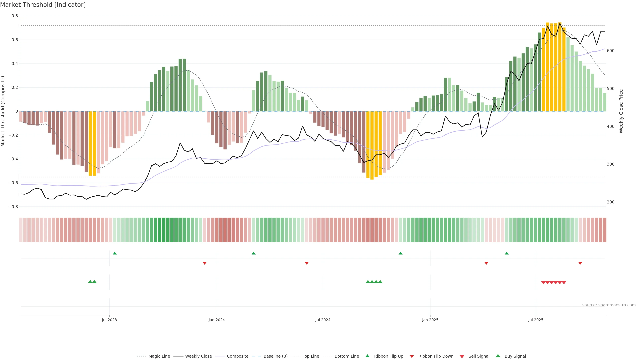Click the last ribbon flip down marker in late 2025
This screenshot has height=362, width=644.
[580, 263]
